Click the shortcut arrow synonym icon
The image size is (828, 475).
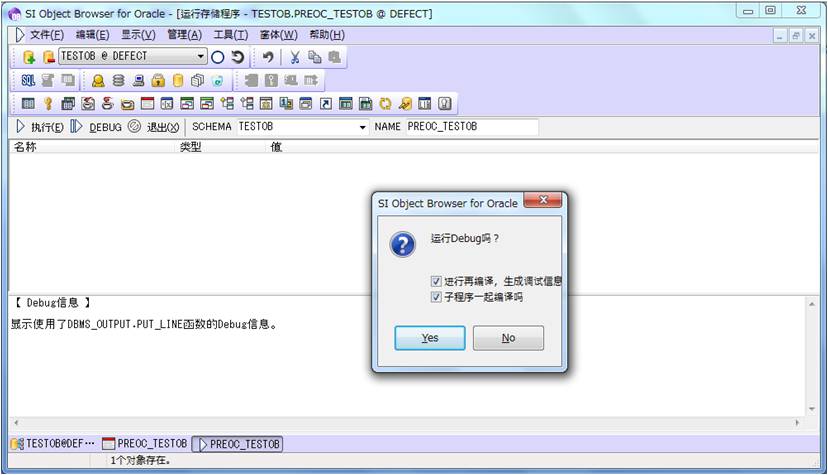point(326,103)
